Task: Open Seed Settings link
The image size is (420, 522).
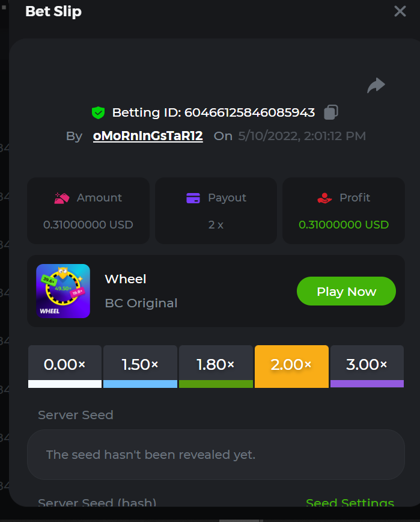Action: coord(350,503)
